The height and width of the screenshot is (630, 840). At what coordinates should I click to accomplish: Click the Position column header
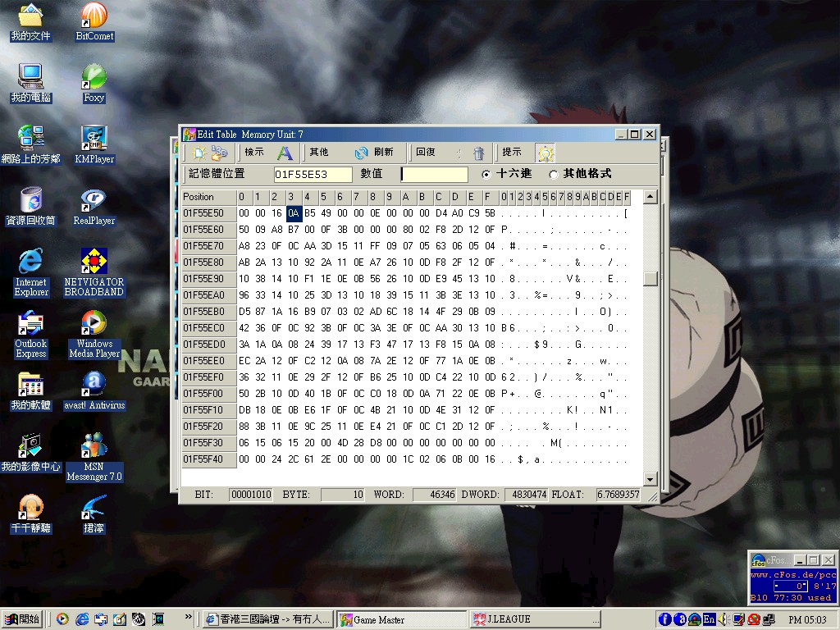point(209,197)
